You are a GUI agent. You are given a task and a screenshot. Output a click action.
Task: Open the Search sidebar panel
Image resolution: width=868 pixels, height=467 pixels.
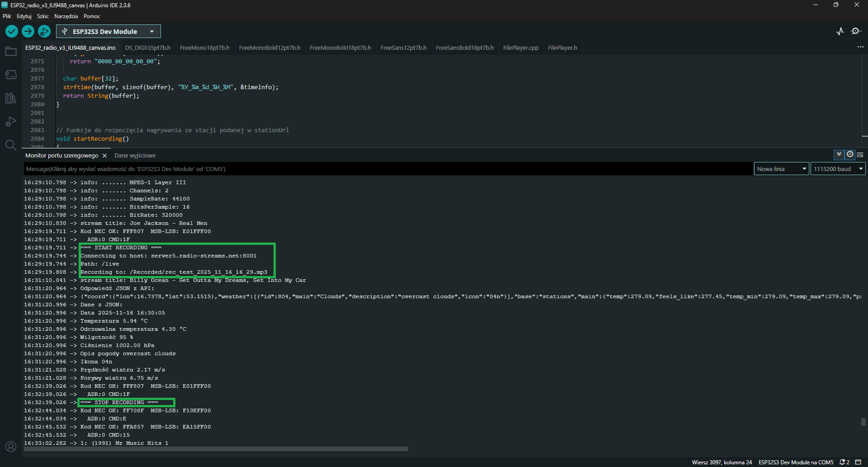pyautogui.click(x=11, y=145)
